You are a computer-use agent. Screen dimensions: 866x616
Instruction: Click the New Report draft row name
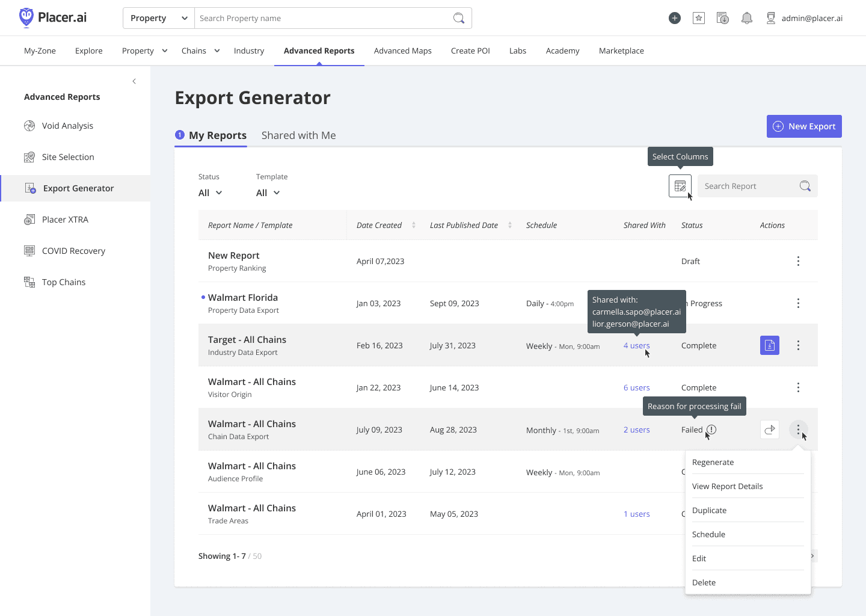coord(233,255)
